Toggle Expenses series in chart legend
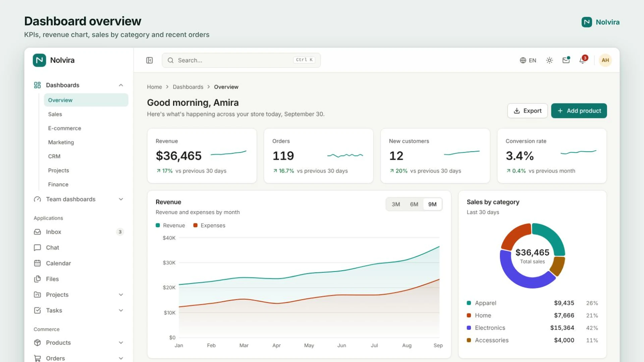 (x=209, y=226)
